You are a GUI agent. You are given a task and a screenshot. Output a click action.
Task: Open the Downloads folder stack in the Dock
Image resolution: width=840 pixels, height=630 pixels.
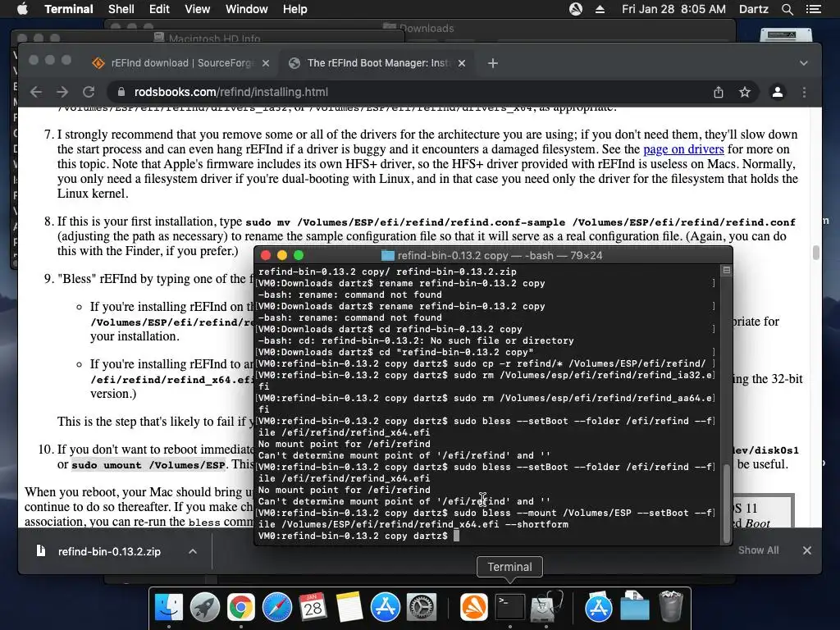(634, 607)
